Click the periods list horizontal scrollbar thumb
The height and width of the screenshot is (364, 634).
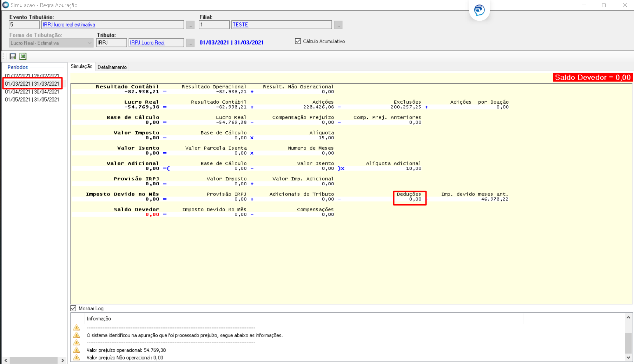(x=34, y=360)
